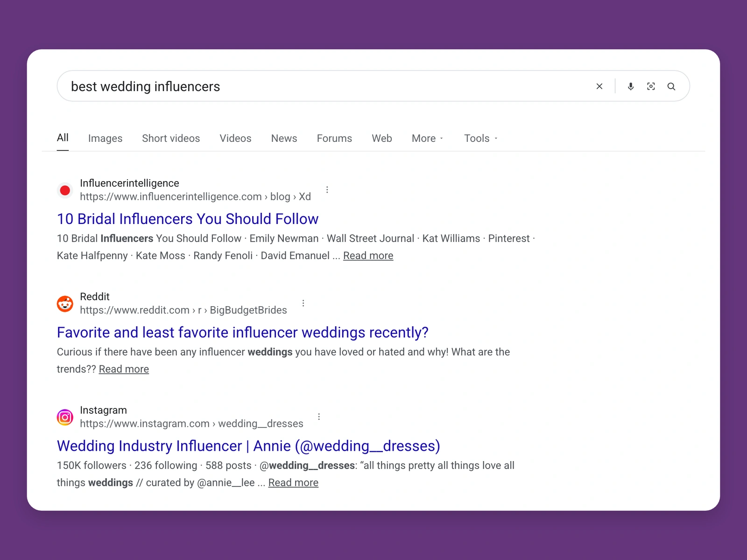The image size is (747, 560).
Task: Click Read more under the Bridal Influencers result
Action: (x=368, y=256)
